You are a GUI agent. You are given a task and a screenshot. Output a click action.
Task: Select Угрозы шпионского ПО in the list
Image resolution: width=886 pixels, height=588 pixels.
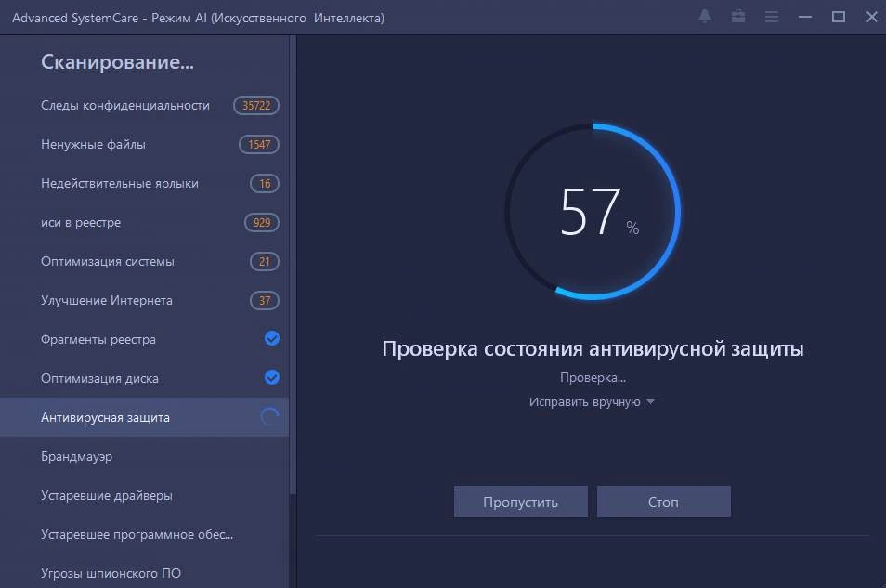tap(144, 573)
